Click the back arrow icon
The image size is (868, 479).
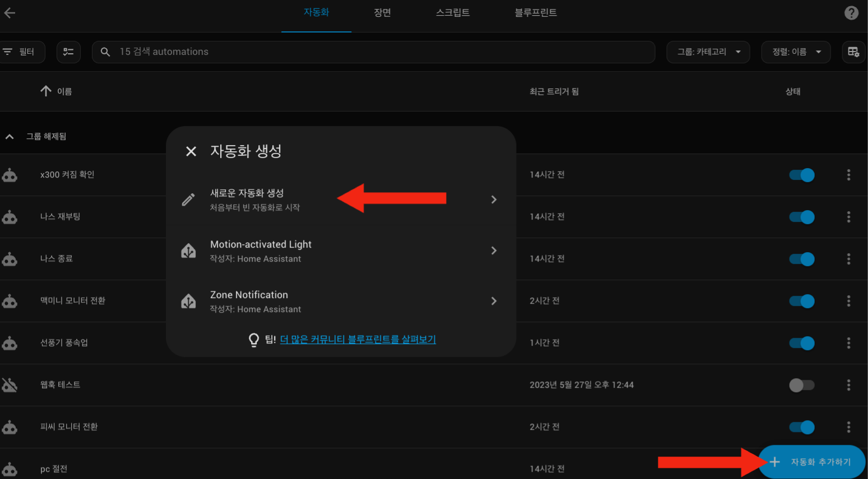pyautogui.click(x=10, y=13)
